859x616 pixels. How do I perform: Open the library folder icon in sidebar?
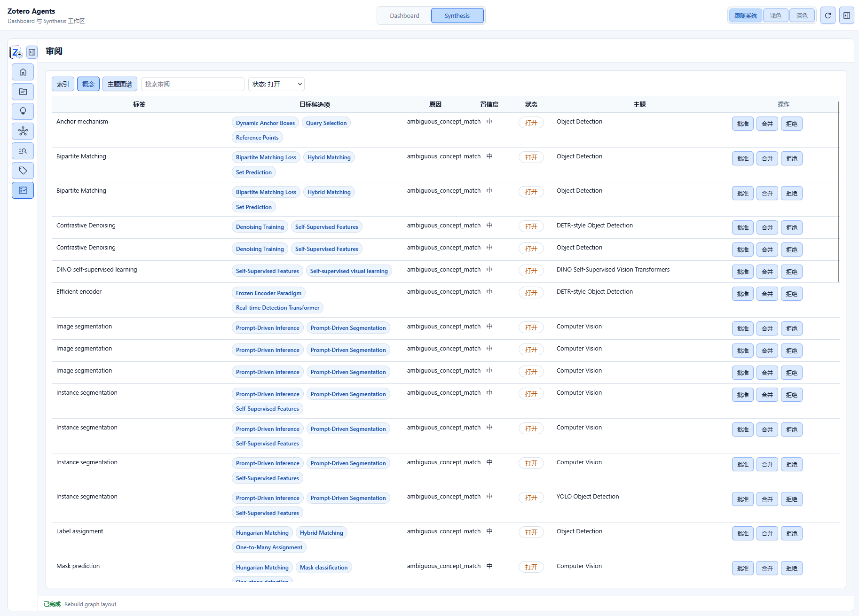[x=23, y=92]
